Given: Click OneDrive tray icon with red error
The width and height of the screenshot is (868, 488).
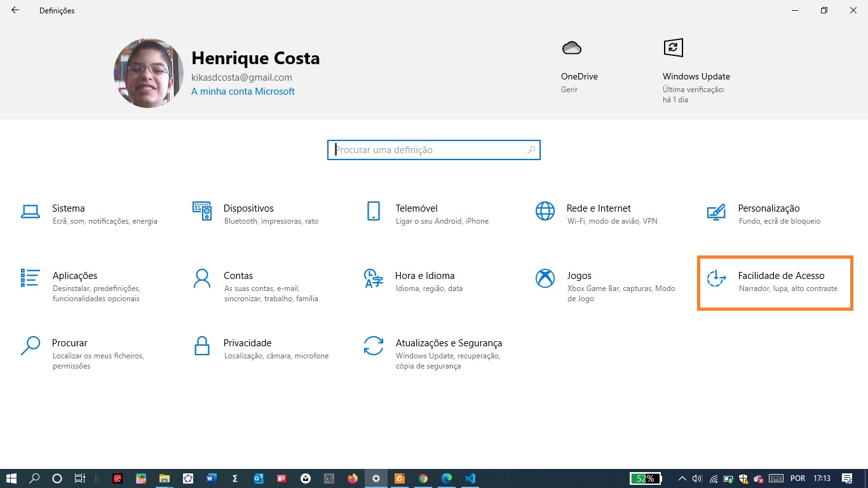Looking at the screenshot, I should click(758, 478).
